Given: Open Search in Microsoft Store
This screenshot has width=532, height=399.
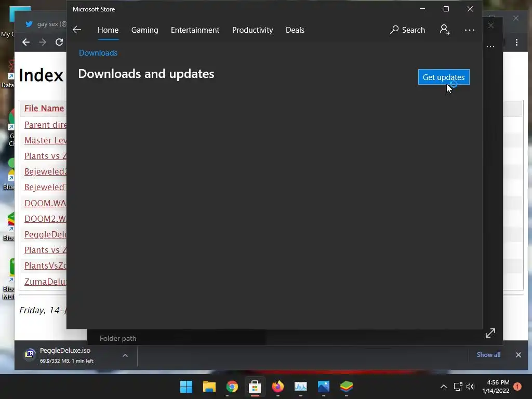Looking at the screenshot, I should [x=407, y=30].
